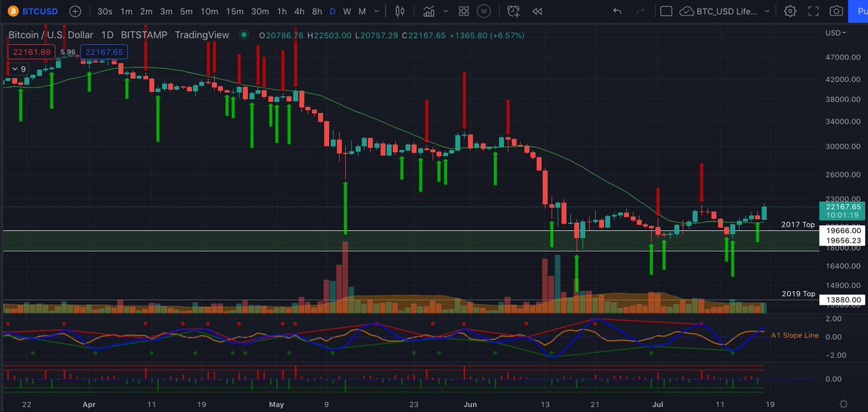
Task: Expand the timeframe list chevron
Action: point(378,12)
